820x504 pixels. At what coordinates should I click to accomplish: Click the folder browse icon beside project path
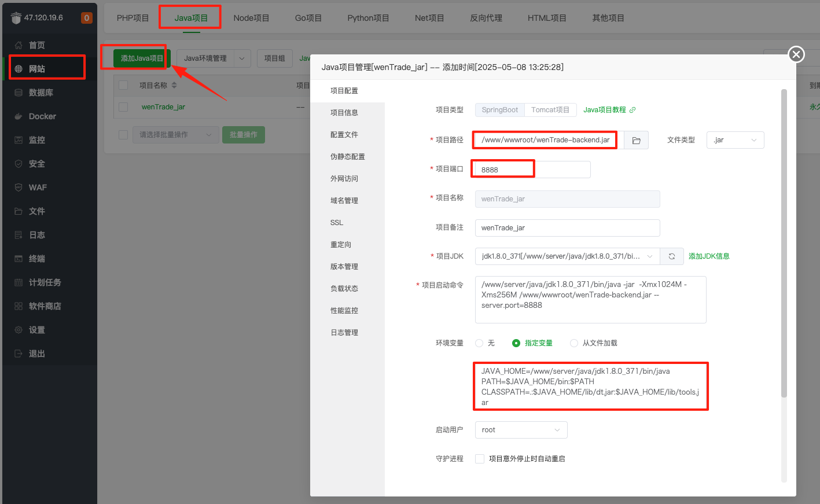(636, 140)
